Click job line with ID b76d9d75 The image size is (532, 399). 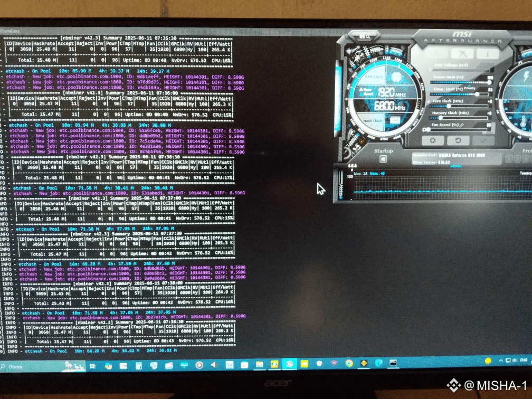coord(125,82)
